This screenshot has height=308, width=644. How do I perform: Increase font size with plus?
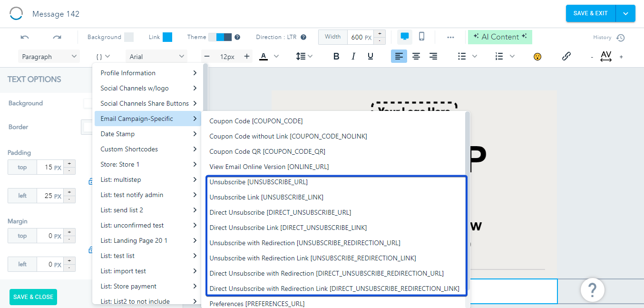click(247, 57)
